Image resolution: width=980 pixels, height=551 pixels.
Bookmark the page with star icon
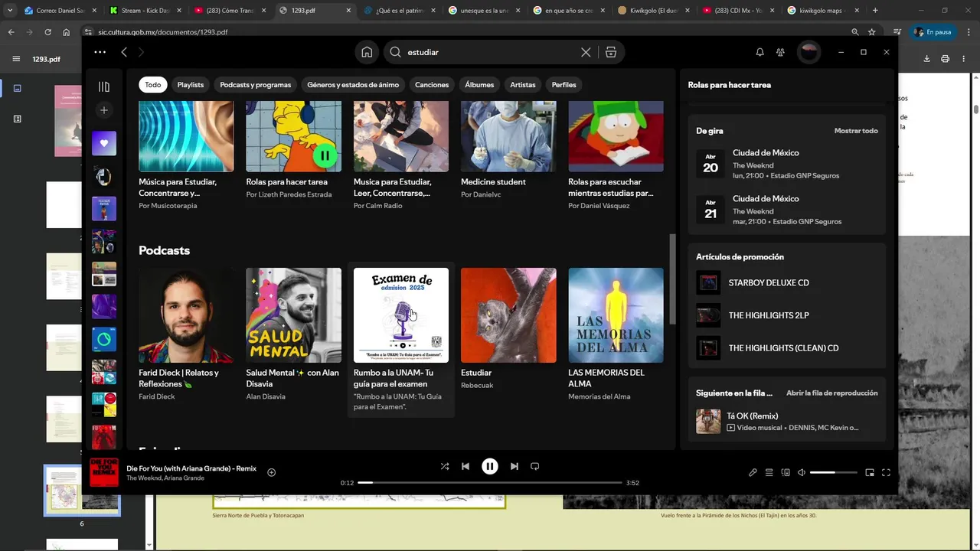click(x=872, y=32)
